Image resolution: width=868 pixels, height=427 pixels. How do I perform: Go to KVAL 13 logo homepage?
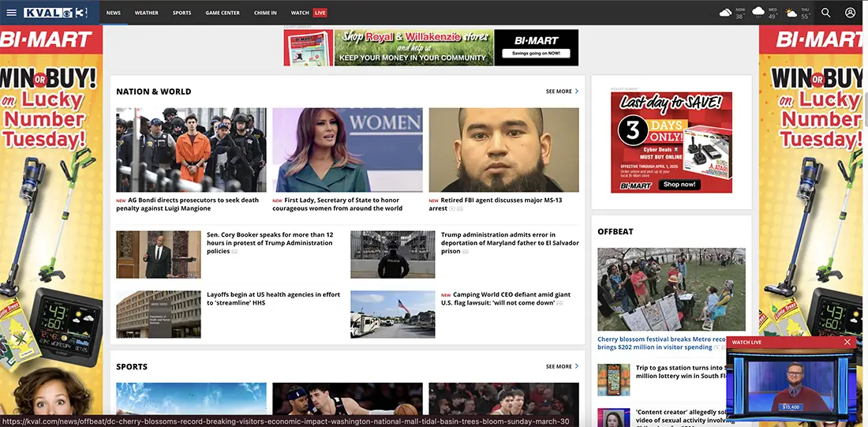pos(55,13)
